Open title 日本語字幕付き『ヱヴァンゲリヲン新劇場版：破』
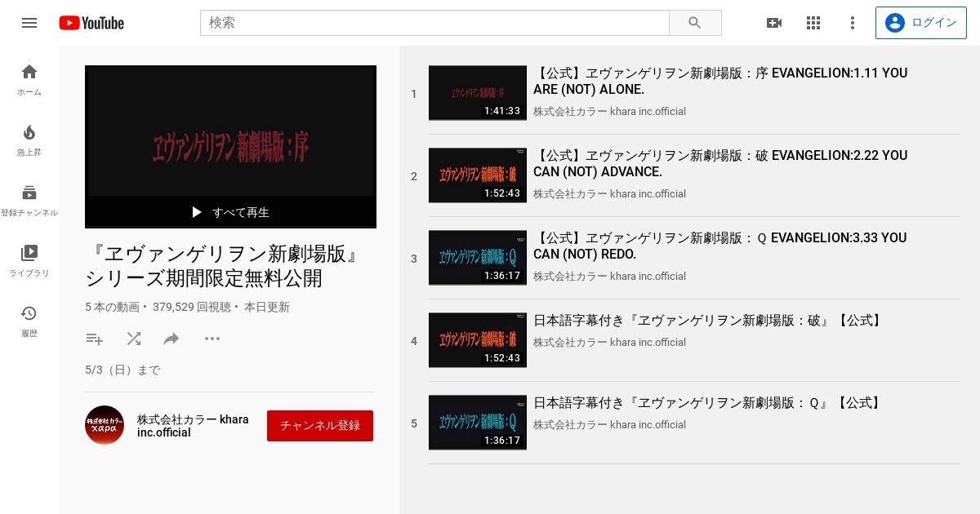This screenshot has height=514, width=980. coord(709,321)
